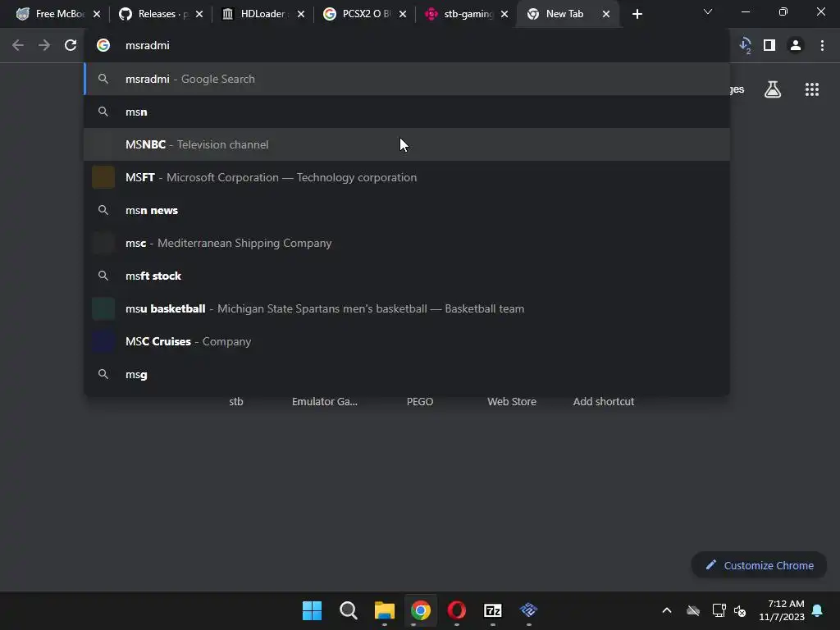Close the Free McBoot tab
840x630 pixels.
click(x=97, y=14)
